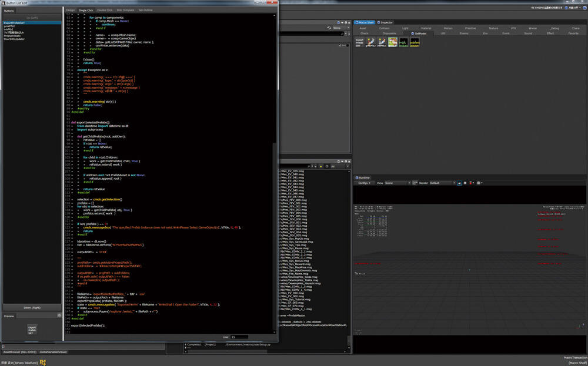Expand the Render Default dropdown
This screenshot has height=366, width=588.
(x=441, y=183)
